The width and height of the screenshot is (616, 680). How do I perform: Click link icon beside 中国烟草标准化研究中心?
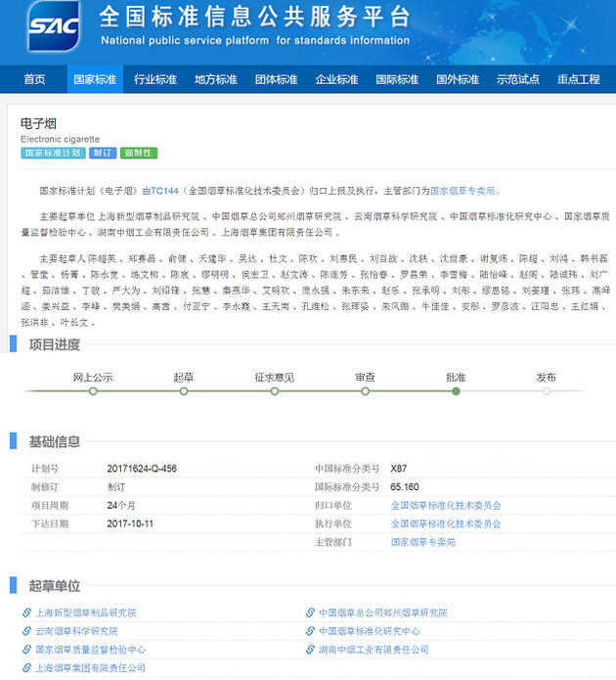click(x=311, y=632)
